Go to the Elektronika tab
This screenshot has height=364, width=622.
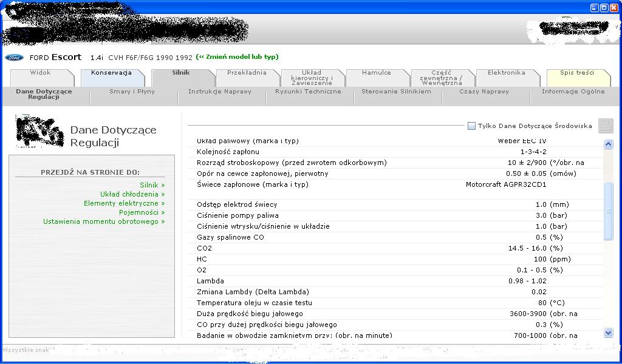[x=507, y=73]
